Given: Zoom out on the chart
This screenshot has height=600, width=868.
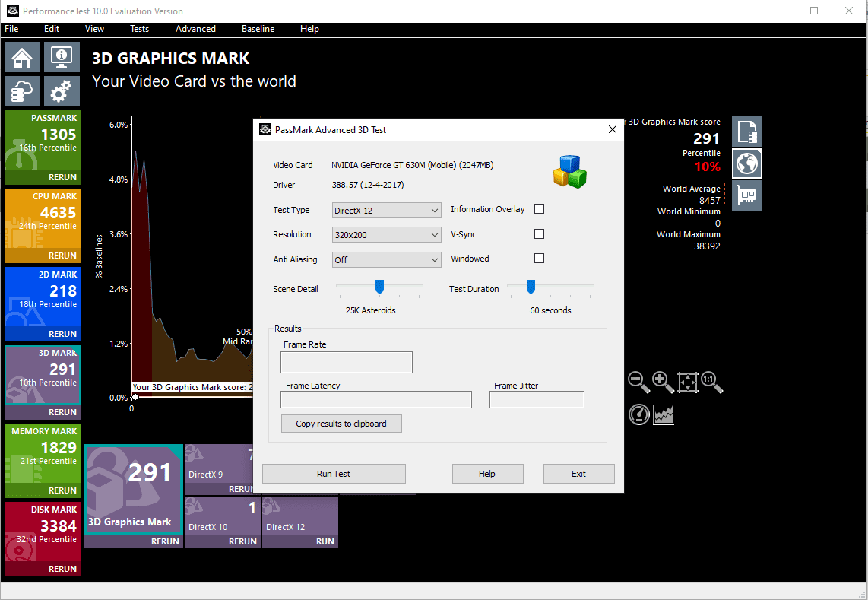Looking at the screenshot, I should pyautogui.click(x=638, y=383).
